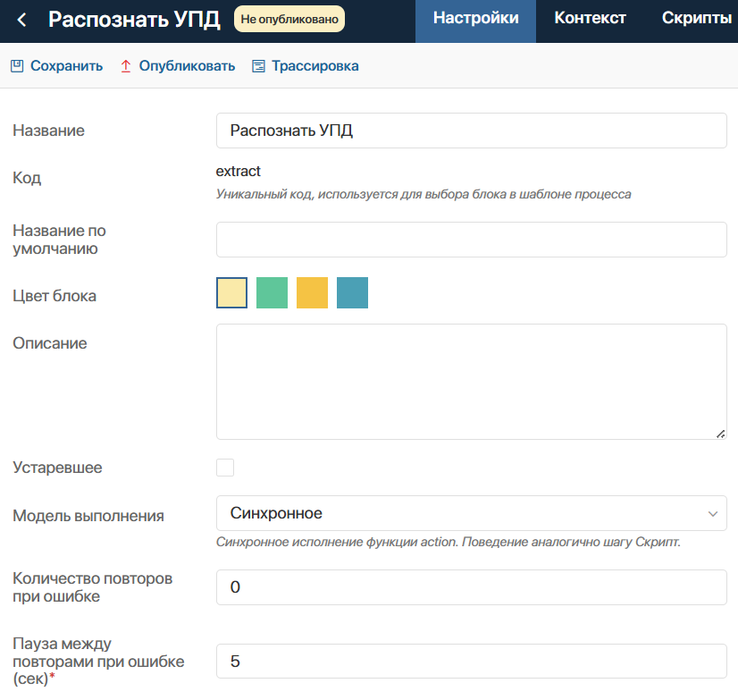Pick the orange-yellow block color swatch
The width and height of the screenshot is (738, 700).
tap(312, 293)
